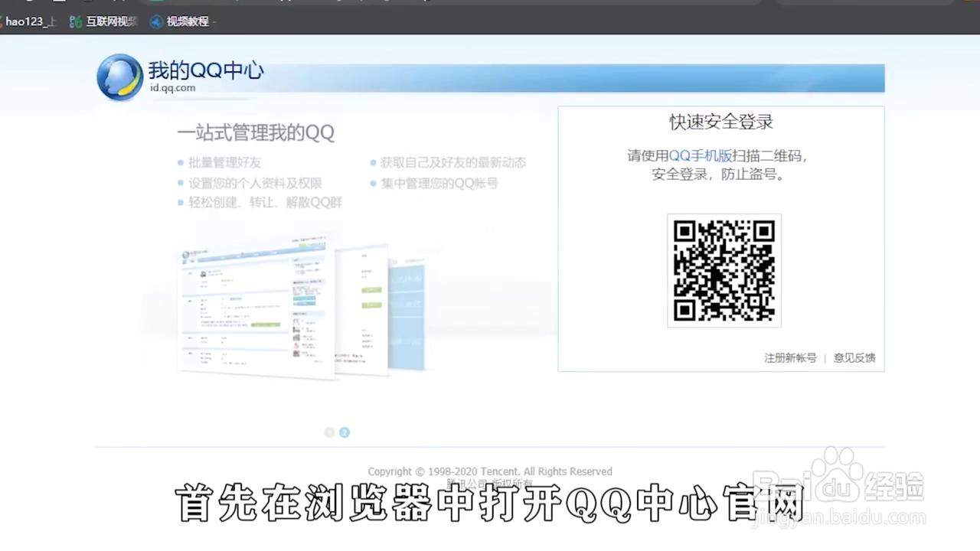Screen dimensions: 980x551
Task: Open the hao123 bookmark
Action: [x=29, y=21]
